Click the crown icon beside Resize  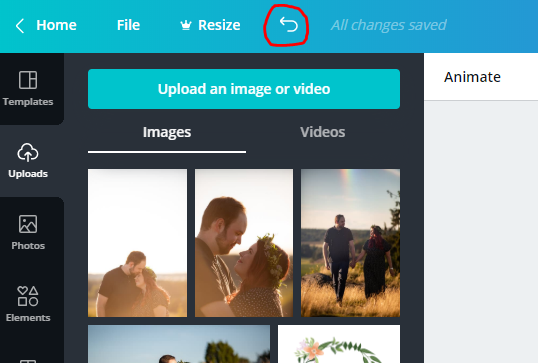pos(186,25)
